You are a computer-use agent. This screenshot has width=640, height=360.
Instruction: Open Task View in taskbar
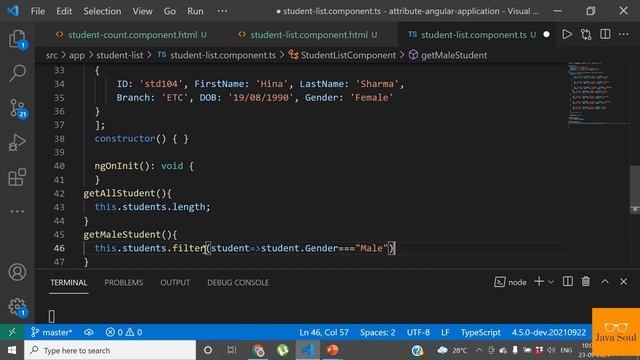pyautogui.click(x=232, y=350)
